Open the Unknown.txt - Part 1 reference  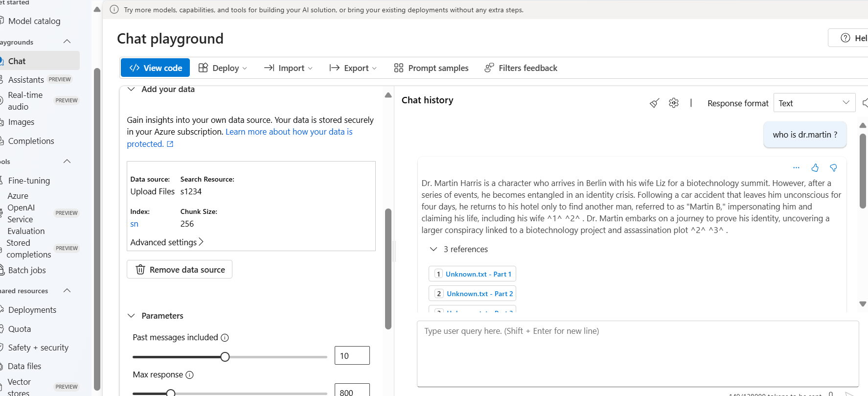(x=478, y=274)
